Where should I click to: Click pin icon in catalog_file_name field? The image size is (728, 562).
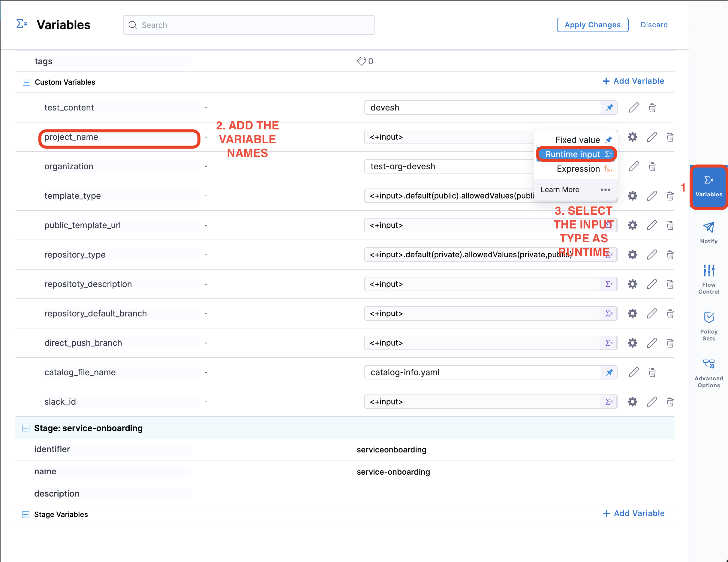tap(609, 372)
